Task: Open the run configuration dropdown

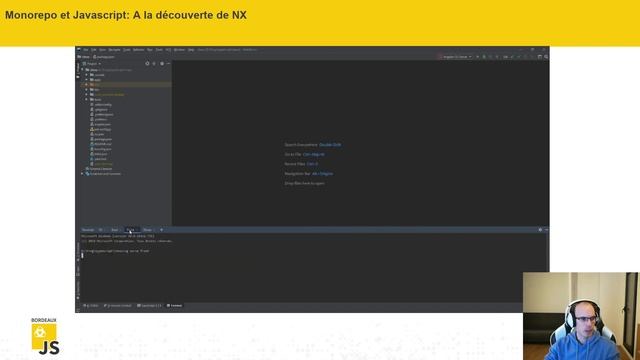Action: (456, 57)
